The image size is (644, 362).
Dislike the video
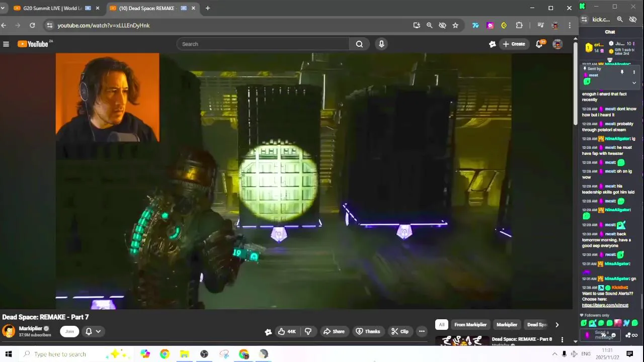click(x=308, y=331)
